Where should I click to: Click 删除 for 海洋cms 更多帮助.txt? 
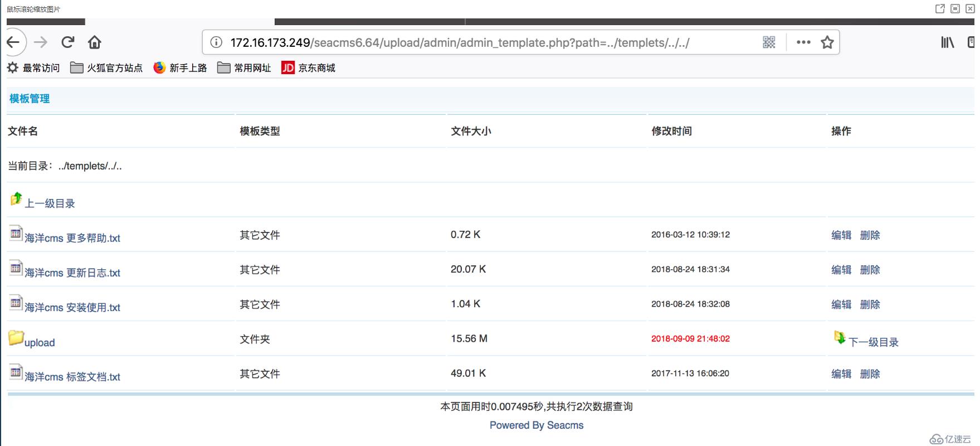pyautogui.click(x=870, y=235)
